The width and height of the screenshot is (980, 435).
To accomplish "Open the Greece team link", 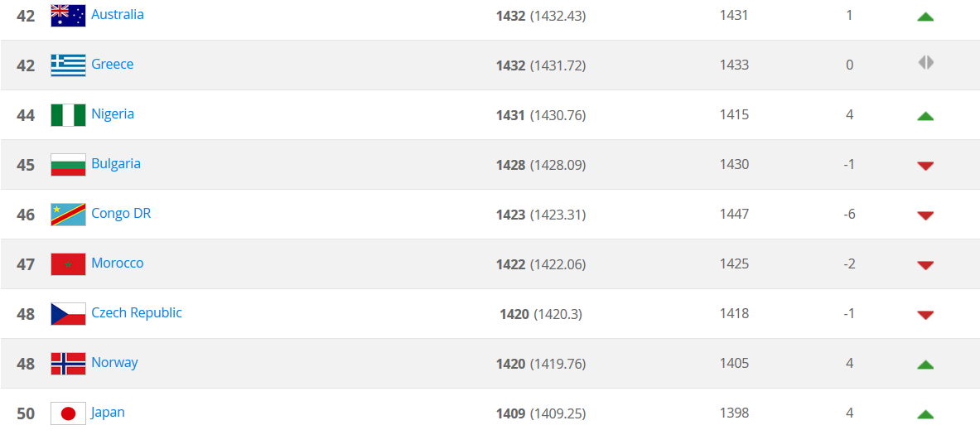I will coord(113,64).
